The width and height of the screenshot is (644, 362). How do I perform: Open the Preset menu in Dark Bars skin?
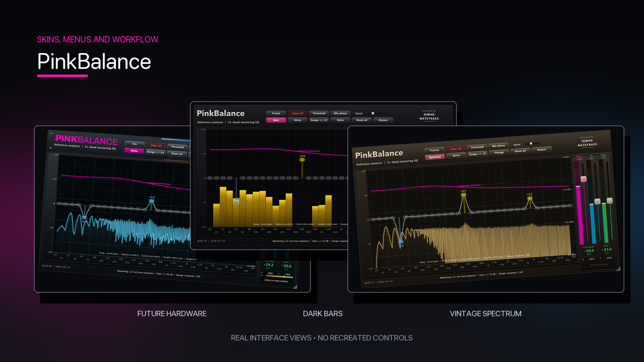[x=276, y=113]
